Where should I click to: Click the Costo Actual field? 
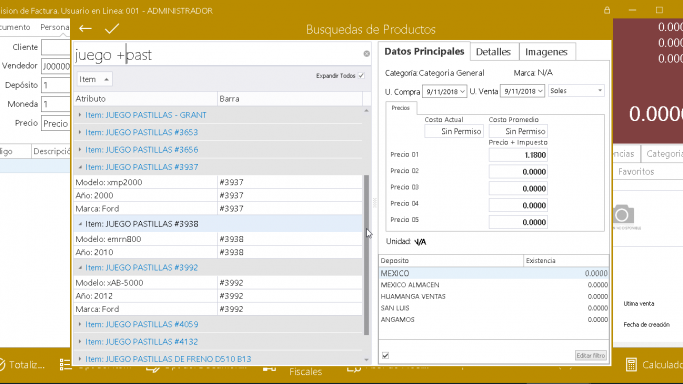pyautogui.click(x=453, y=131)
